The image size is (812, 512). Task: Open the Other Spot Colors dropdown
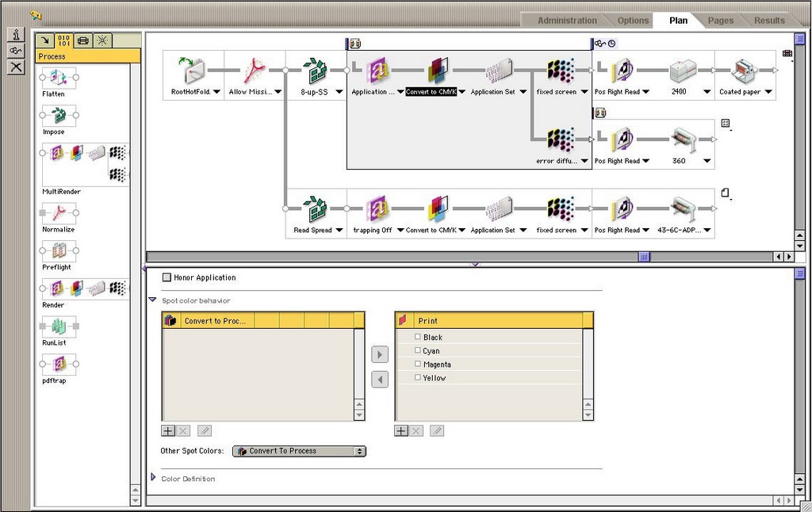[x=299, y=451]
